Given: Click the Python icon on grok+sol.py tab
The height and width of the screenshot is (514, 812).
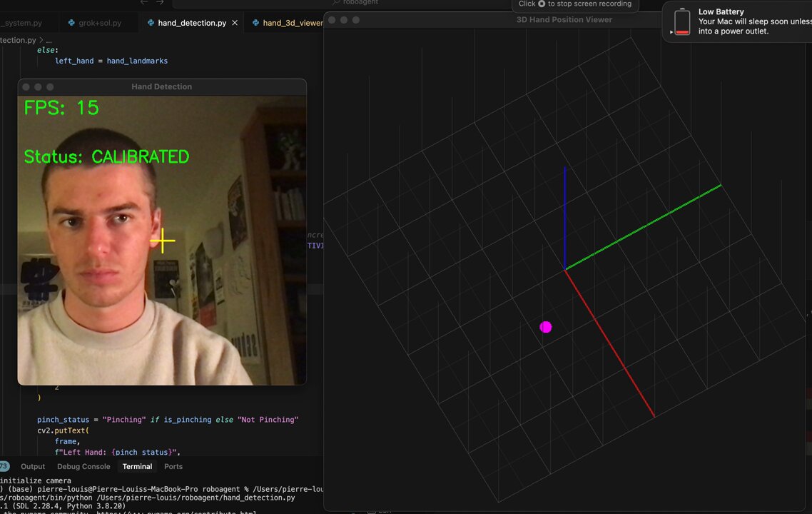Looking at the screenshot, I should (x=71, y=23).
